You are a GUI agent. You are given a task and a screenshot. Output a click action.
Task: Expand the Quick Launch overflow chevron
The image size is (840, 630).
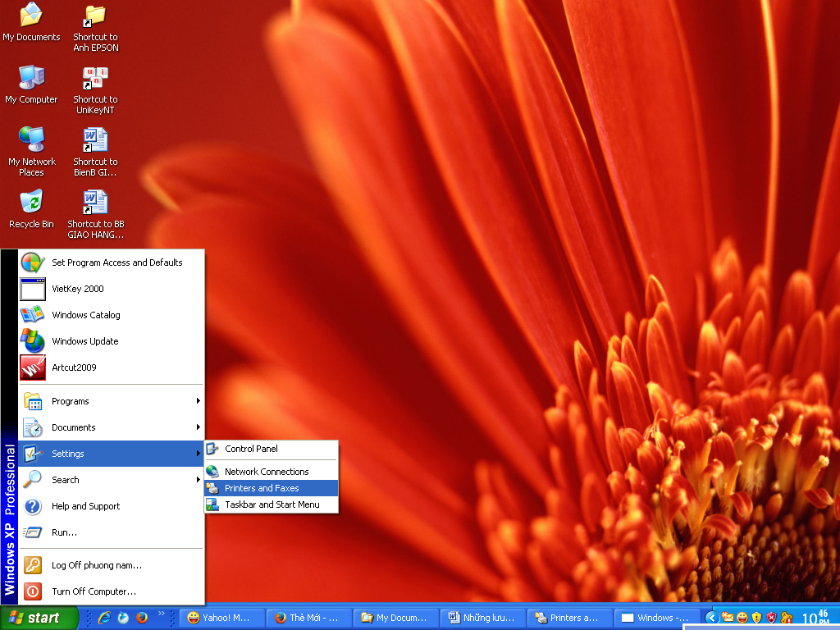pyautogui.click(x=162, y=614)
